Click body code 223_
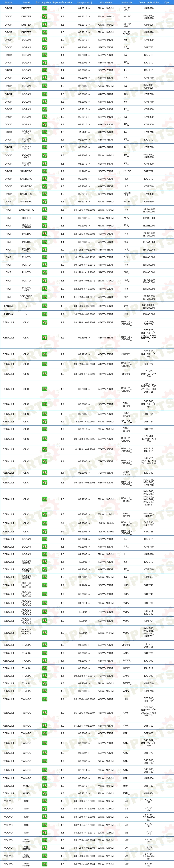This screenshot has width=174, height=868. [x=127, y=225]
